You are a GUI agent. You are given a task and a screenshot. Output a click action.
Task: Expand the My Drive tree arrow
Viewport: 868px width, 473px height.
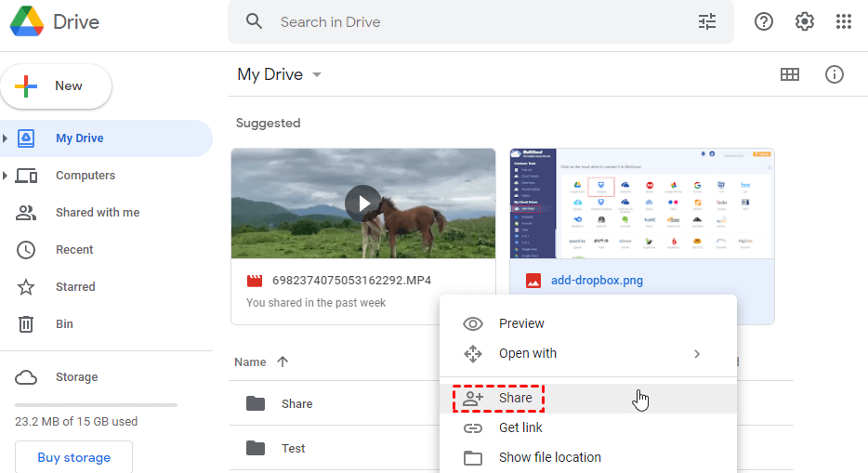[x=6, y=138]
